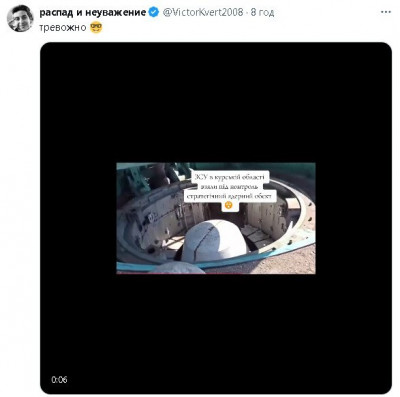Click the post text тревожно
Screen dimensions: 400x397
coord(63,28)
